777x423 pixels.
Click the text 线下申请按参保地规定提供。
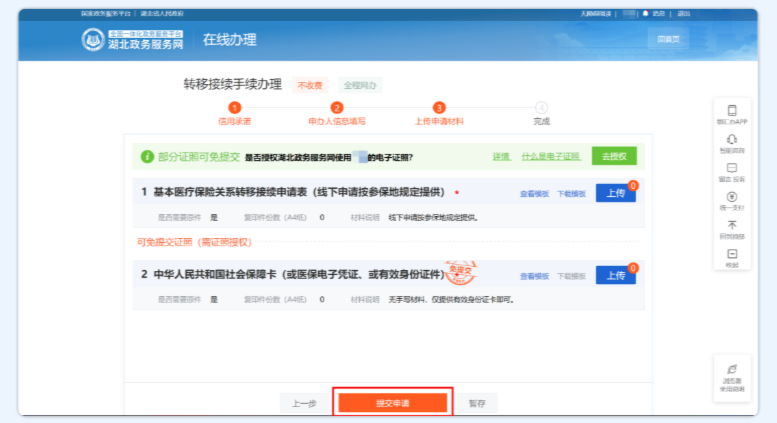pyautogui.click(x=434, y=217)
